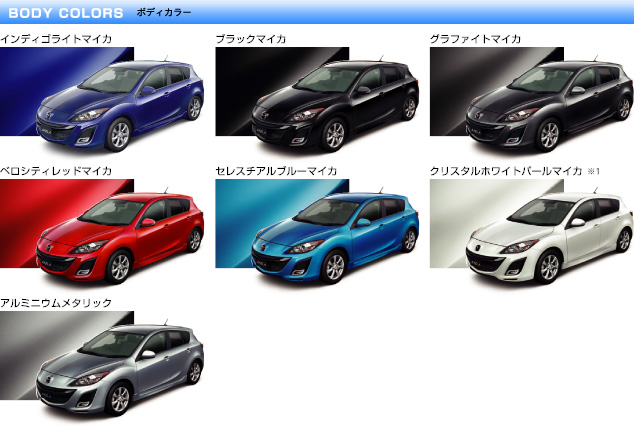Click the ブラックマイカ color name text
Screen dimensions: 634x426
click(x=251, y=39)
